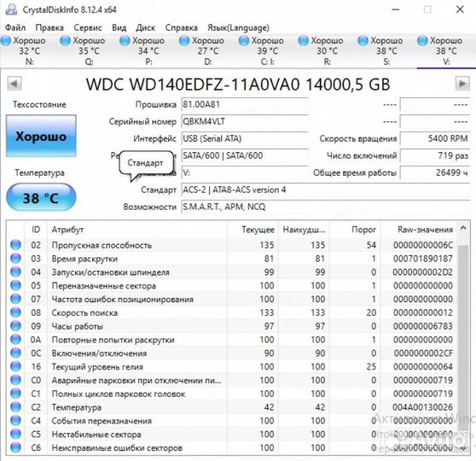This screenshot has height=461, width=476.
Task: Click the scrollbar up arrow in attribute list
Action: click(463, 228)
